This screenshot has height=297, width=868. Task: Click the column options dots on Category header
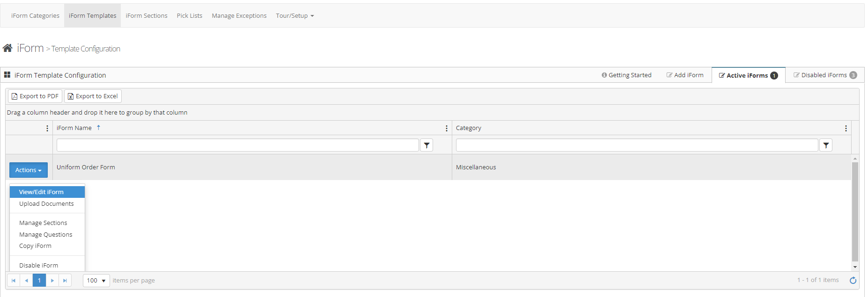tap(846, 128)
